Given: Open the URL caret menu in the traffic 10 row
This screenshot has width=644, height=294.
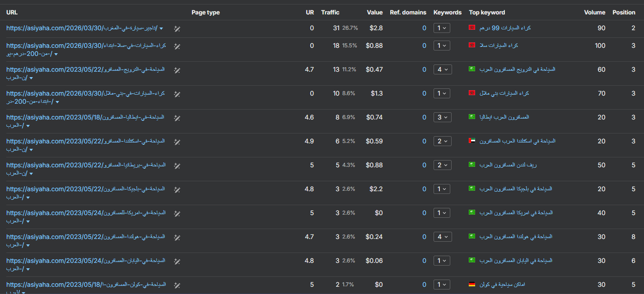Looking at the screenshot, I should pyautogui.click(x=57, y=102).
